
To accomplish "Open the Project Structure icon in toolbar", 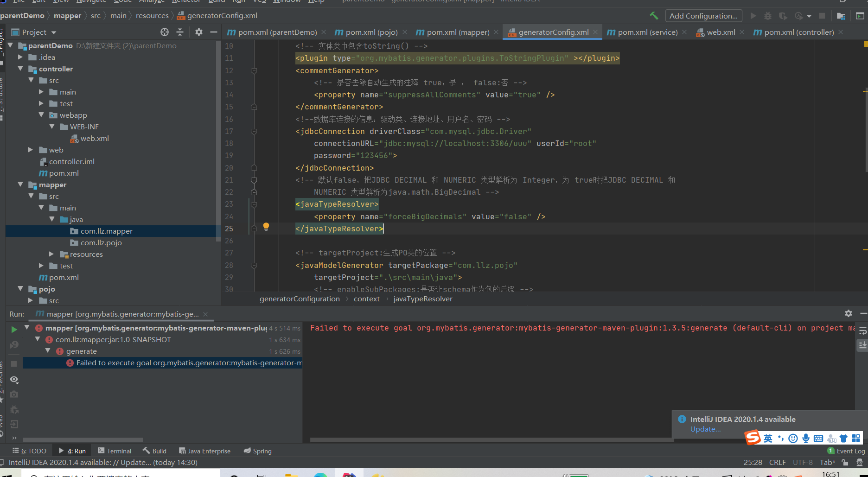I will (x=841, y=16).
